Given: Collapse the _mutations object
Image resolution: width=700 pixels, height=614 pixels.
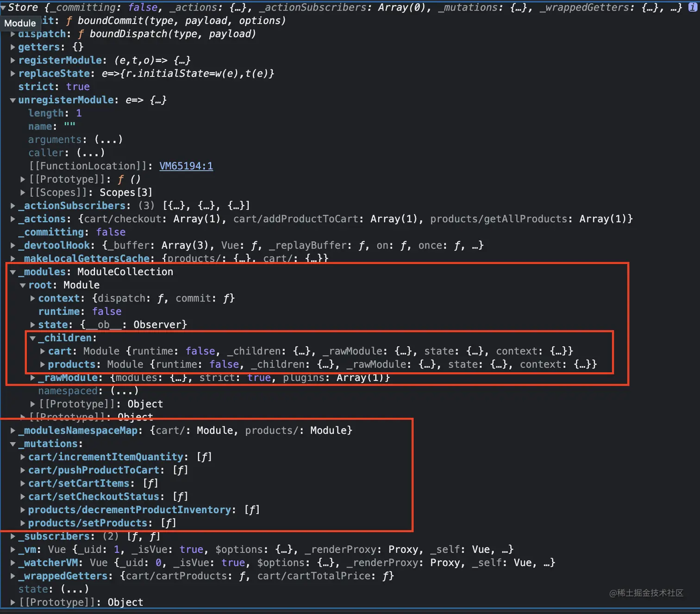Looking at the screenshot, I should [13, 444].
